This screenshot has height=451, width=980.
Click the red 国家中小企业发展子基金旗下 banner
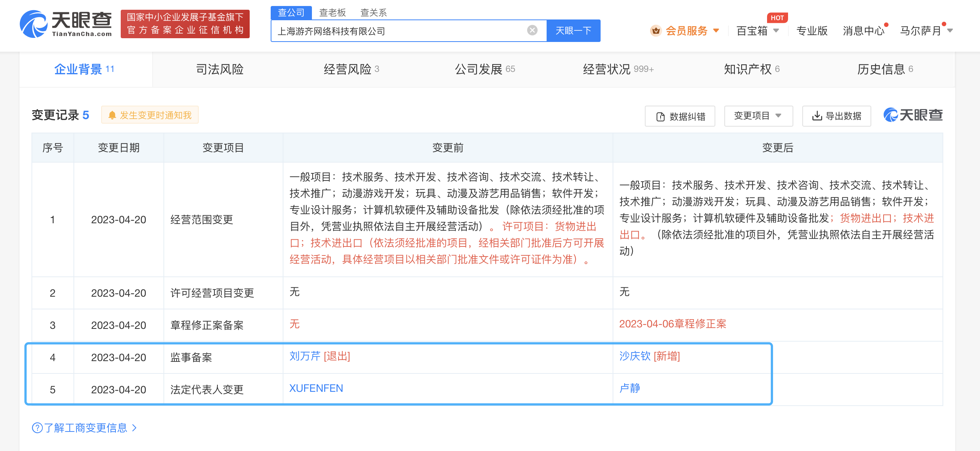click(185, 24)
